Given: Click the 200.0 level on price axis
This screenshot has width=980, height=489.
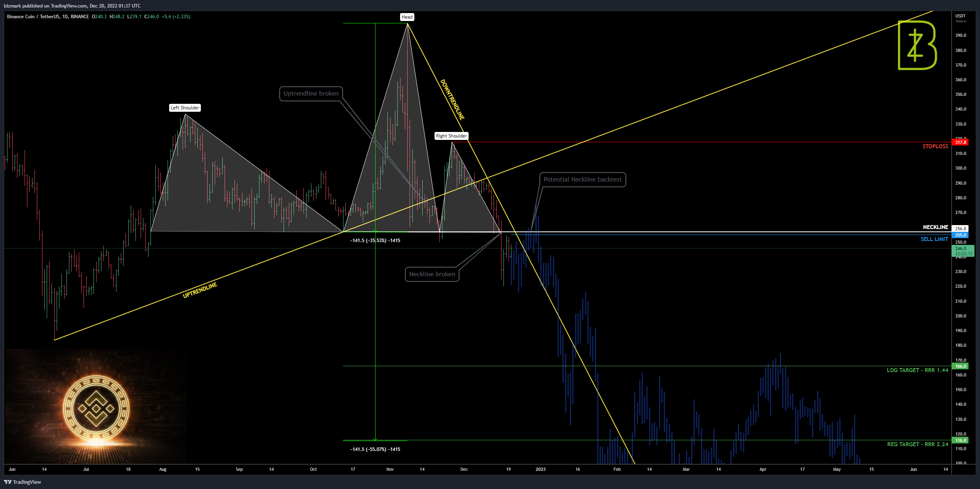Looking at the screenshot, I should (961, 316).
